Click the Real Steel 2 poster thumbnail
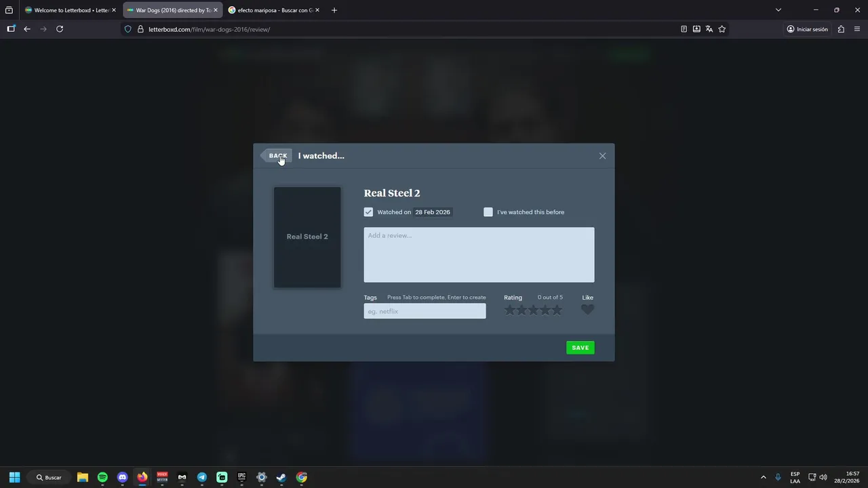This screenshot has width=868, height=488. [307, 237]
